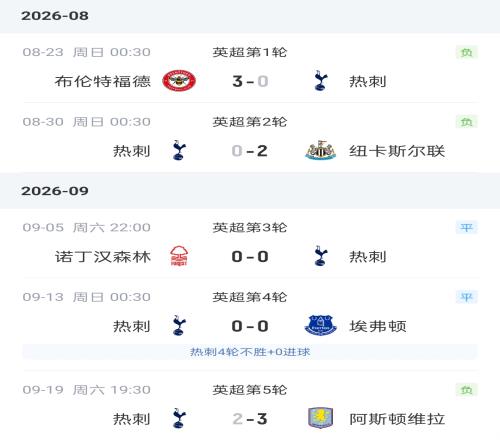The image size is (500, 440).
Task: Select the Aston Villa crest
Action: click(320, 418)
